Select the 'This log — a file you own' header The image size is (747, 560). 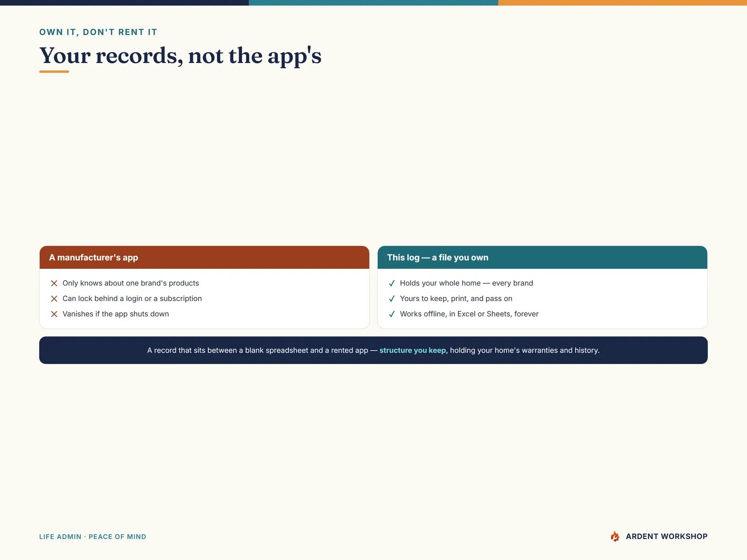pos(543,258)
